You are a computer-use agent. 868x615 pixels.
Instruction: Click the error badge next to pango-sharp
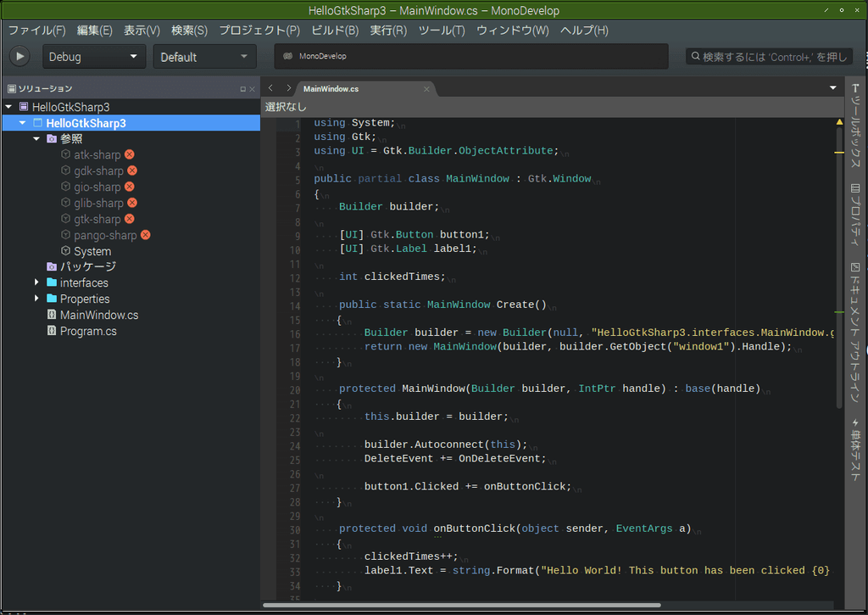coord(146,235)
